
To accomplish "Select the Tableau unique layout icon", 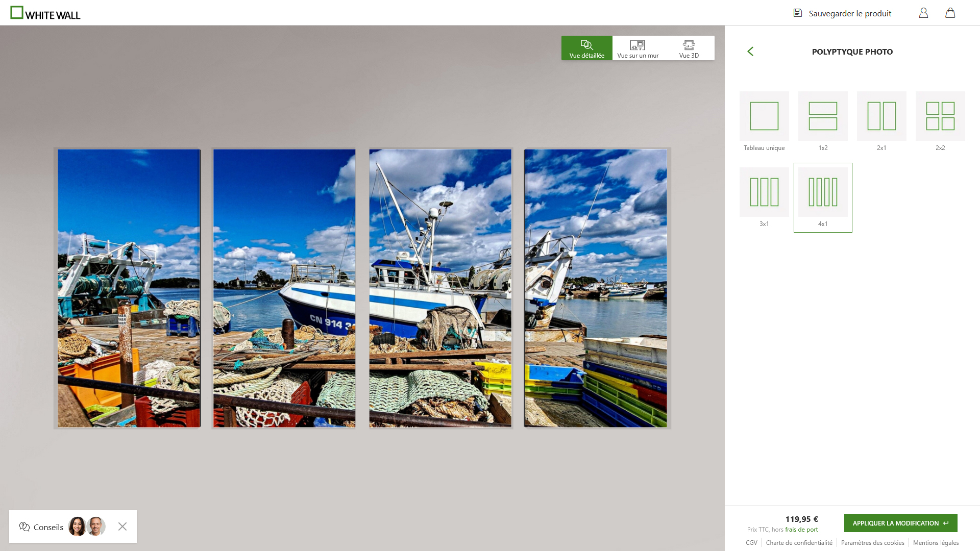I will tap(764, 116).
